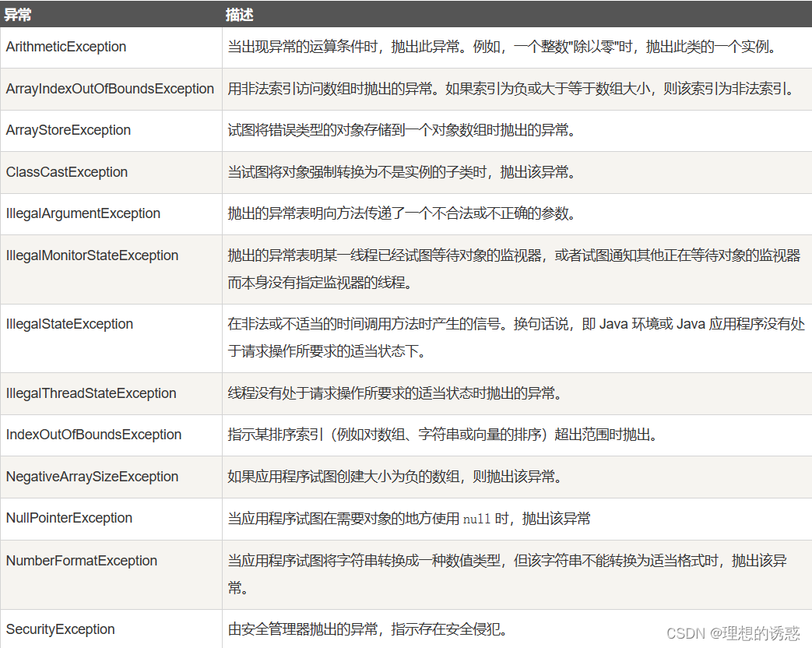Click the IndexOutOfBoundsException name
812x648 pixels.
[84, 435]
